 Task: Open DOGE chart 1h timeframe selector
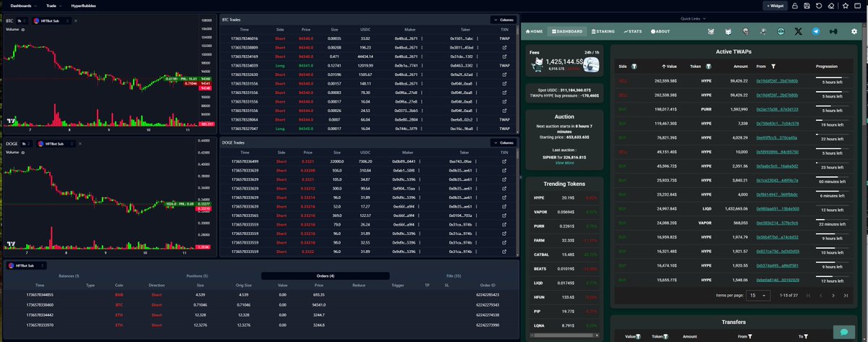pyautogui.click(x=25, y=144)
